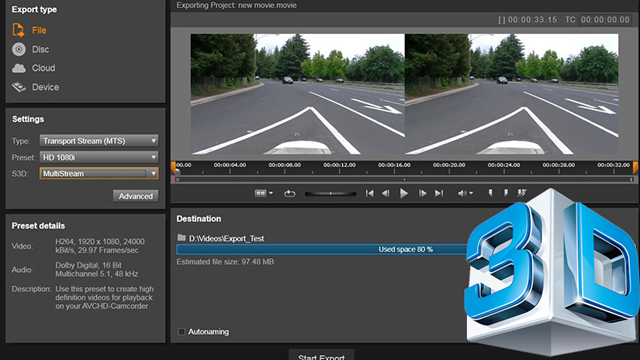Click the Disc icon

coord(18,49)
